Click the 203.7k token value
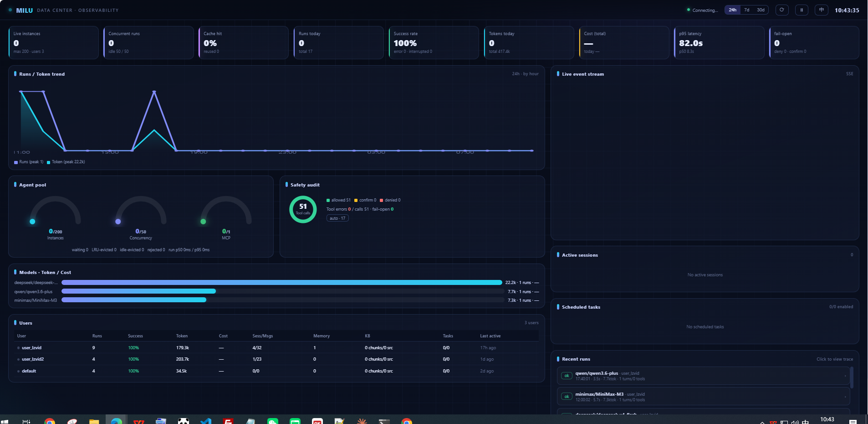Screen dimensions: 868x424 click(183, 359)
